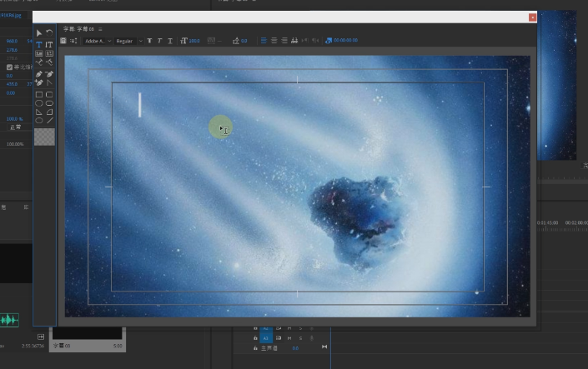Screen dimensions: 588x369
Task: Select the Add Anchor Point tool
Action: pyautogui.click(x=39, y=82)
